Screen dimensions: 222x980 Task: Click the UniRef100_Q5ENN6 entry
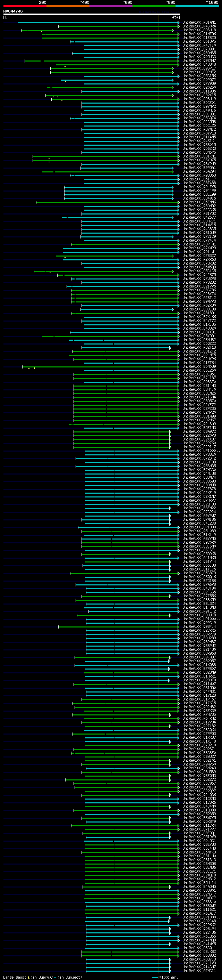point(199,202)
